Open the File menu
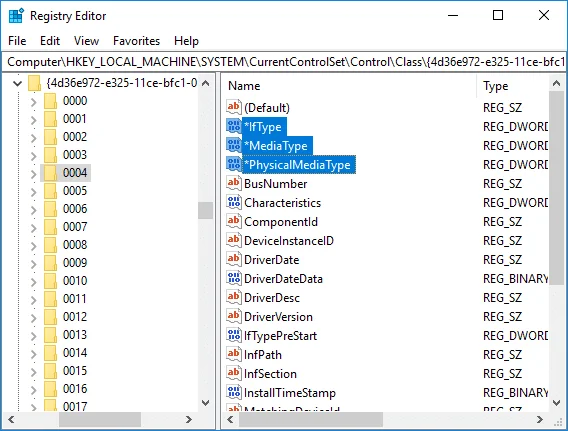The height and width of the screenshot is (431, 568). [x=17, y=41]
